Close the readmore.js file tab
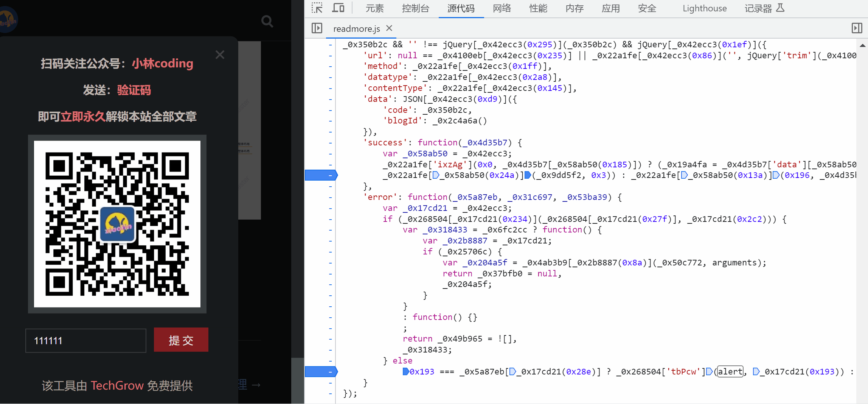The height and width of the screenshot is (404, 868). [x=389, y=28]
